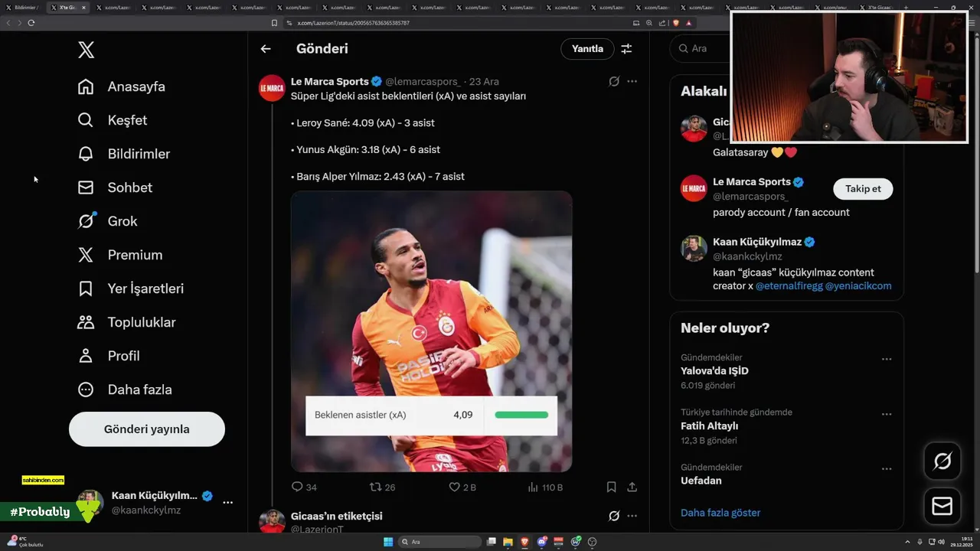
Task: Open account menu dots next to Kaan Küçükyılmaz
Action: click(x=227, y=503)
